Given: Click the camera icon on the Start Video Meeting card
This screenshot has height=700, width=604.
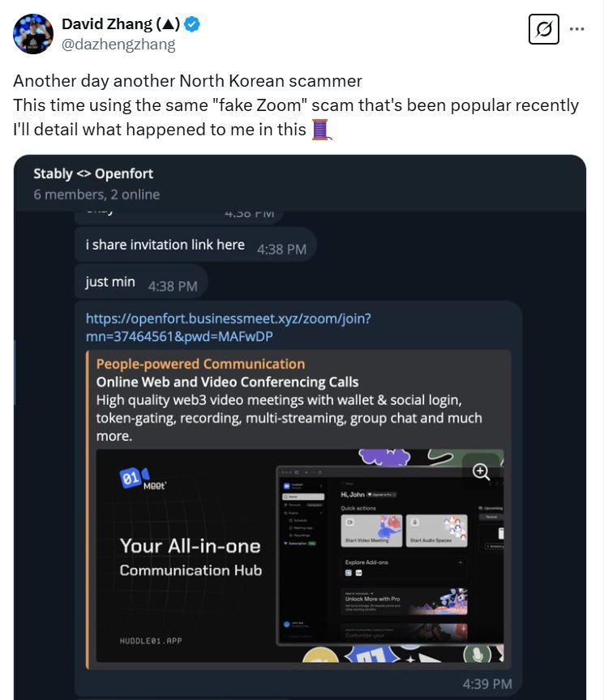Looking at the screenshot, I should pyautogui.click(x=349, y=522).
